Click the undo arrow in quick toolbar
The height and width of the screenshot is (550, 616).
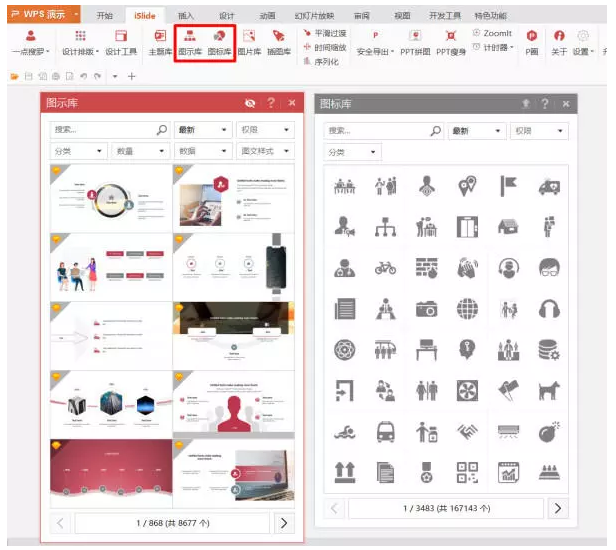pyautogui.click(x=83, y=76)
